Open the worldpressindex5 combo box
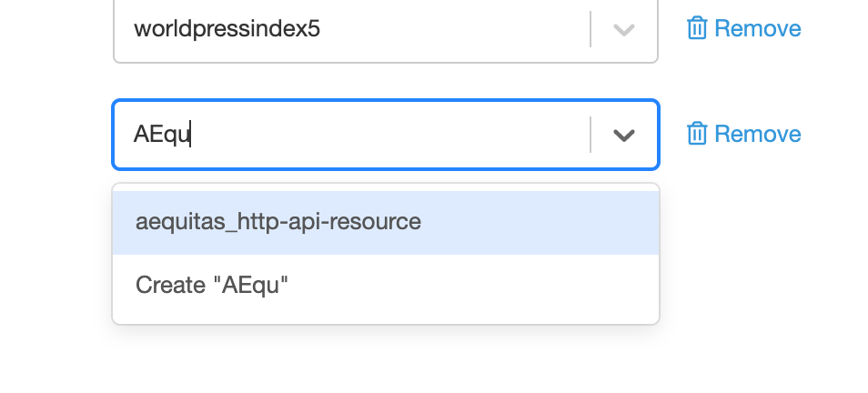Viewport: 868px width, 393px height. tap(385, 29)
